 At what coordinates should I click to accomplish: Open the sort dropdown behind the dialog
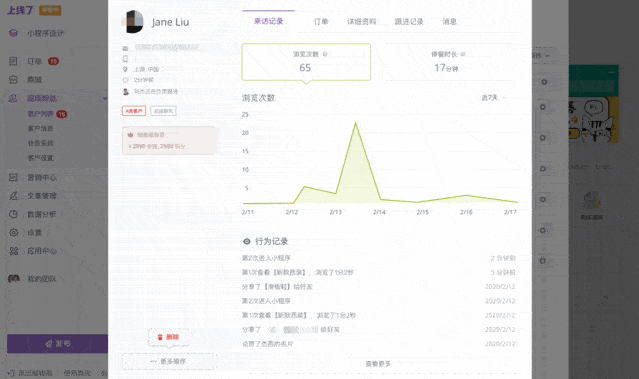pyautogui.click(x=541, y=55)
